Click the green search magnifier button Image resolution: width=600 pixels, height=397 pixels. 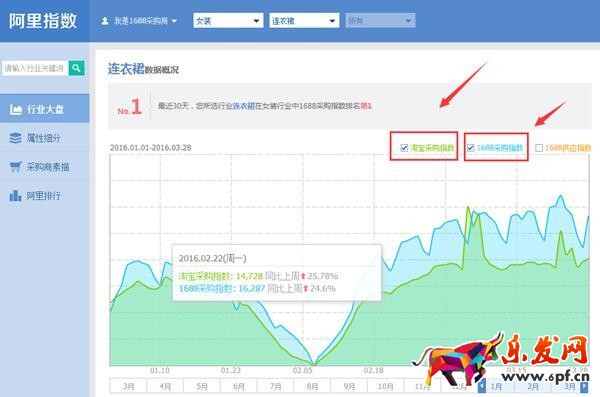point(77,68)
